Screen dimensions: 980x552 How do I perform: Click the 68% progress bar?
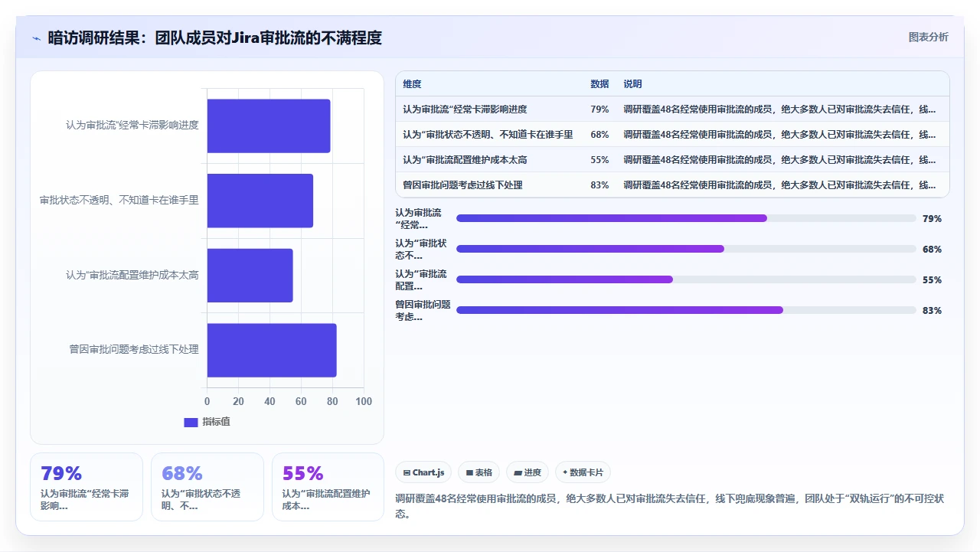coord(686,249)
